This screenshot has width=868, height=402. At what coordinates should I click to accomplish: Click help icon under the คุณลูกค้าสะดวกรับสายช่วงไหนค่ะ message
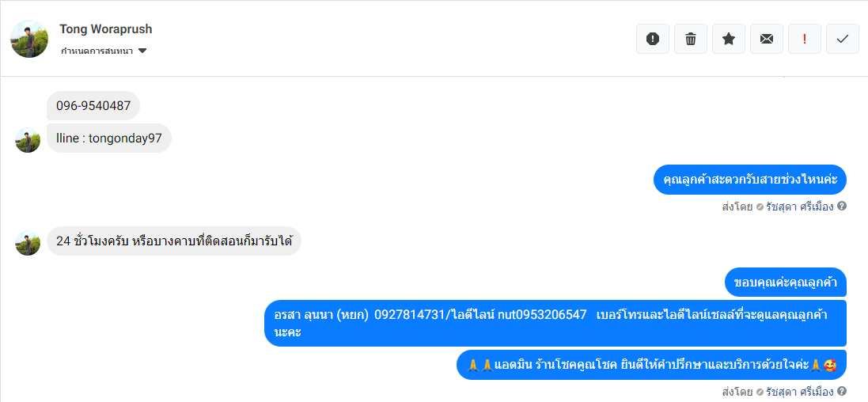tap(842, 207)
